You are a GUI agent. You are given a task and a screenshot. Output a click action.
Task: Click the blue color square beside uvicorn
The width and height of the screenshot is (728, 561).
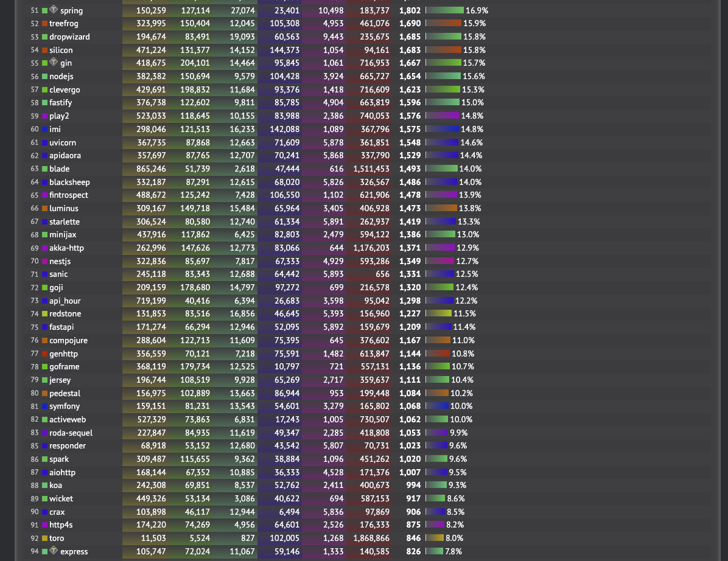(x=44, y=143)
